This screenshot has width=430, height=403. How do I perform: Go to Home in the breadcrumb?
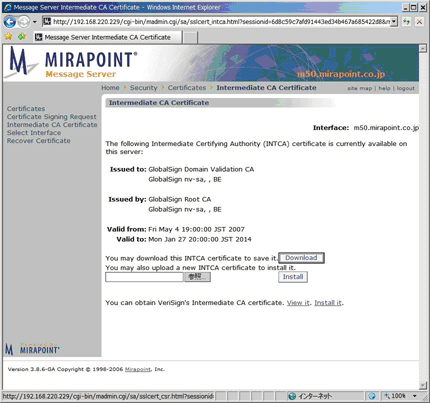click(x=110, y=88)
